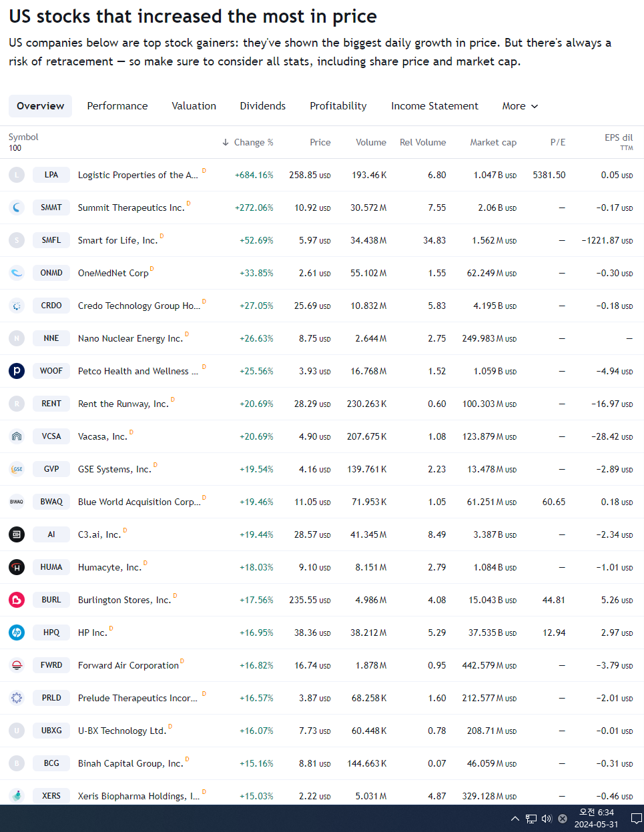Click the taskbar circled-x status icon
The height and width of the screenshot is (832, 644).
(x=563, y=819)
